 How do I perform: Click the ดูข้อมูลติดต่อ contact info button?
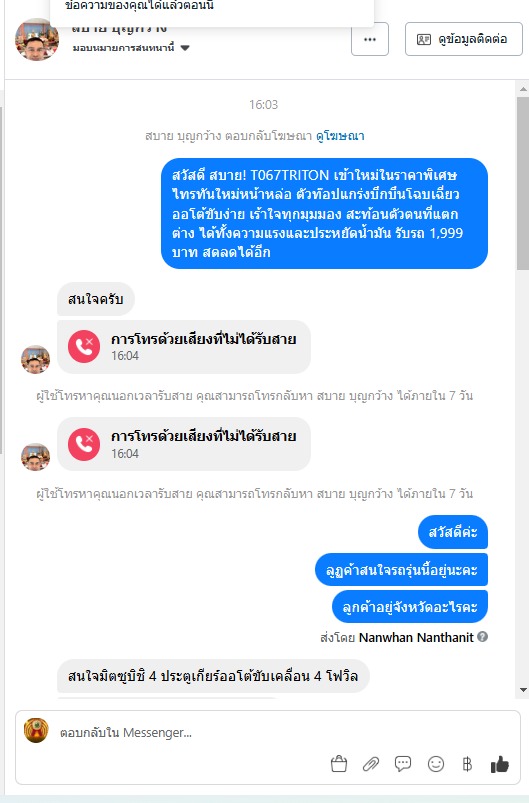click(463, 39)
